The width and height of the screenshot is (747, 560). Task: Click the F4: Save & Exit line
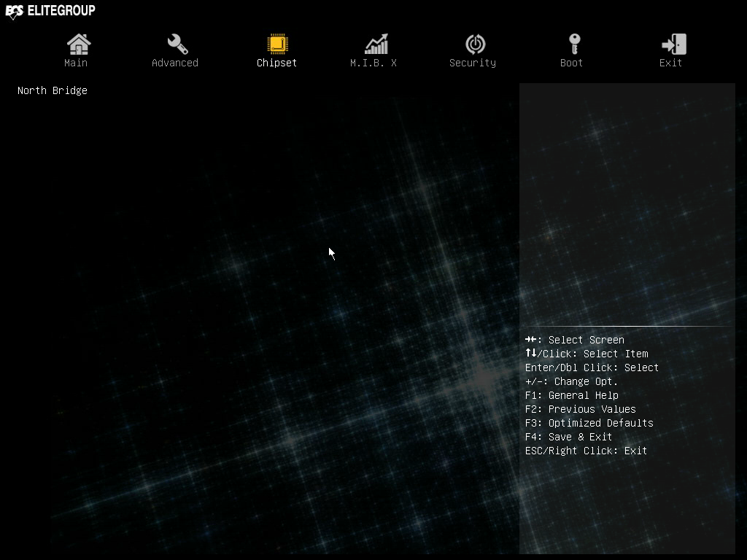[568, 437]
